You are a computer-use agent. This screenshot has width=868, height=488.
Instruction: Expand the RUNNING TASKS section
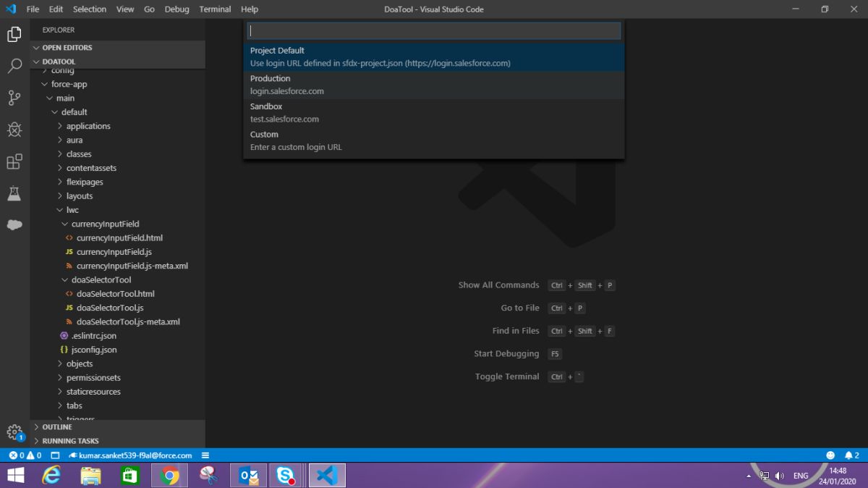[x=117, y=441]
